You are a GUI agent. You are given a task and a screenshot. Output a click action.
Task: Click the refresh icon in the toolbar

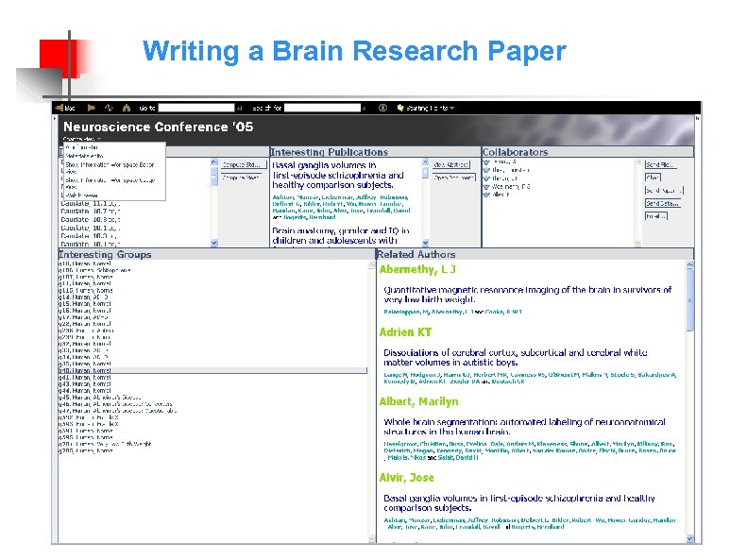(109, 108)
